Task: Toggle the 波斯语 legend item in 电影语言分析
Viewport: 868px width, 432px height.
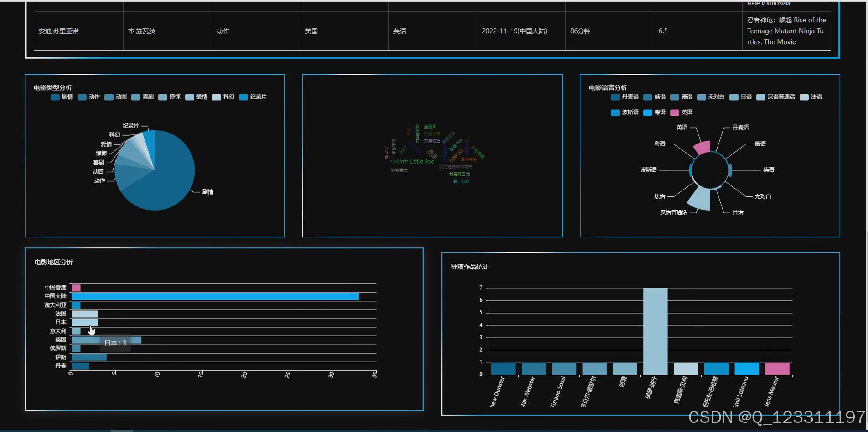Action: pos(625,113)
